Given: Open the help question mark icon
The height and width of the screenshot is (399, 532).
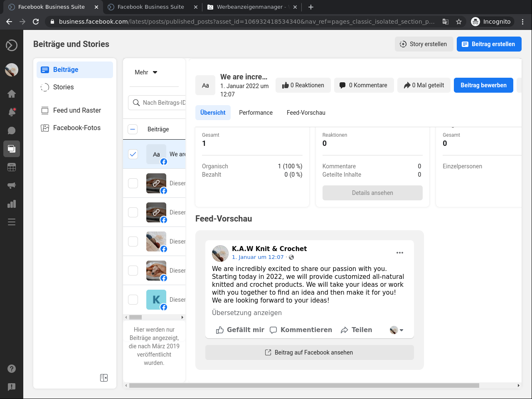Looking at the screenshot, I should pos(12,369).
